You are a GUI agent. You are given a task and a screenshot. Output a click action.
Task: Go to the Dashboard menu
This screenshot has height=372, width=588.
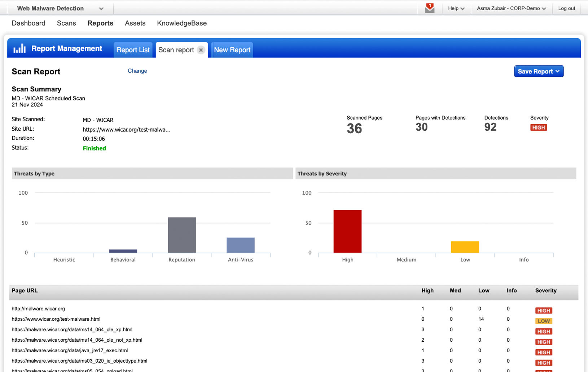pos(28,23)
